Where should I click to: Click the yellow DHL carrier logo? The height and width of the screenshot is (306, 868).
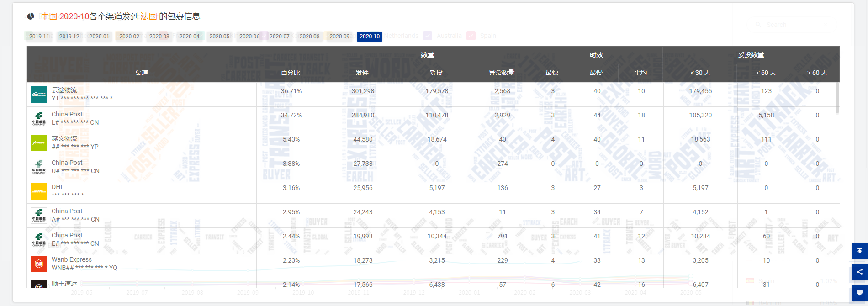tap(39, 191)
